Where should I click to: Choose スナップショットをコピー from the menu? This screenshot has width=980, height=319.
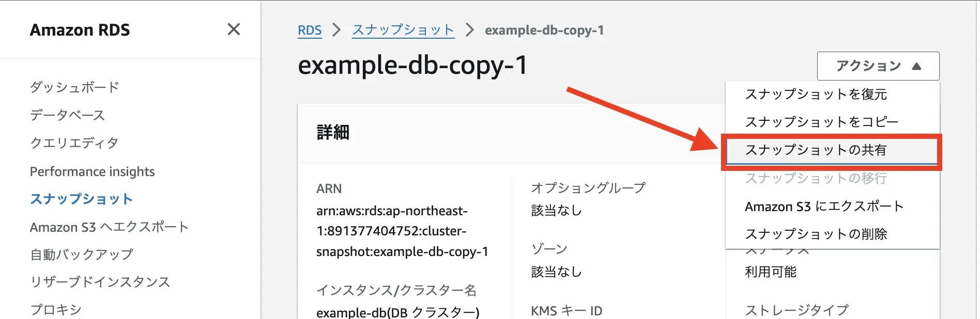832,122
